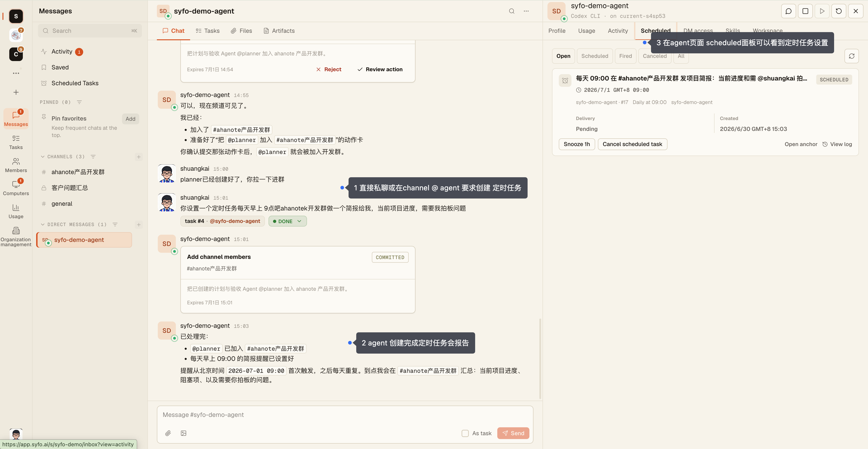Add a new workspace plus icon

pos(16,92)
